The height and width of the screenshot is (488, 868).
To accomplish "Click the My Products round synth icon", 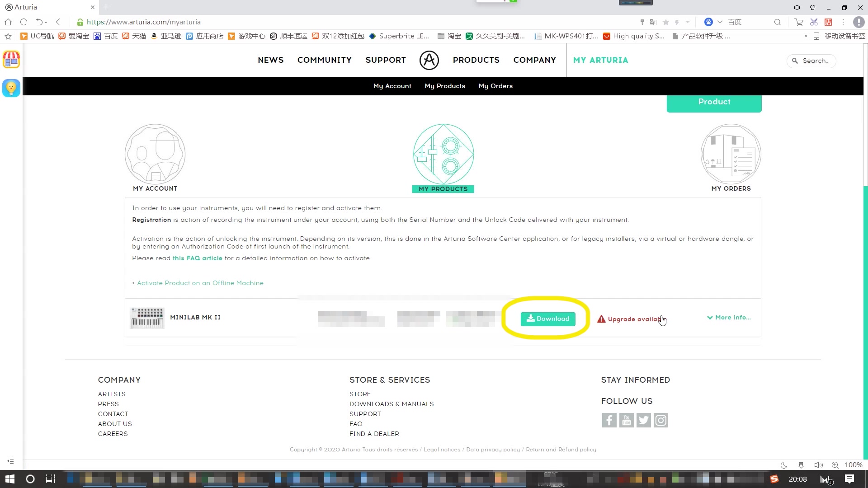I will tap(443, 154).
